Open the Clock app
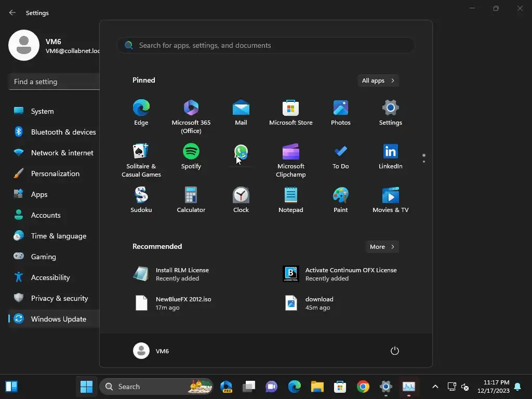The width and height of the screenshot is (532, 399). (x=241, y=200)
